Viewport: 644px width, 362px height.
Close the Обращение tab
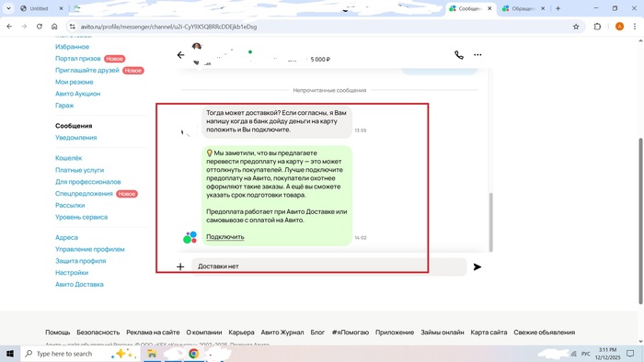(543, 8)
